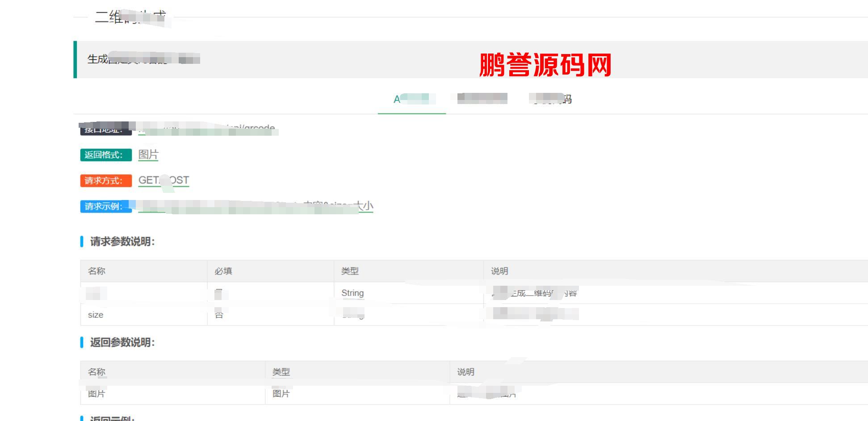Select the active tab starting with letter A
This screenshot has height=421, width=868.
411,99
